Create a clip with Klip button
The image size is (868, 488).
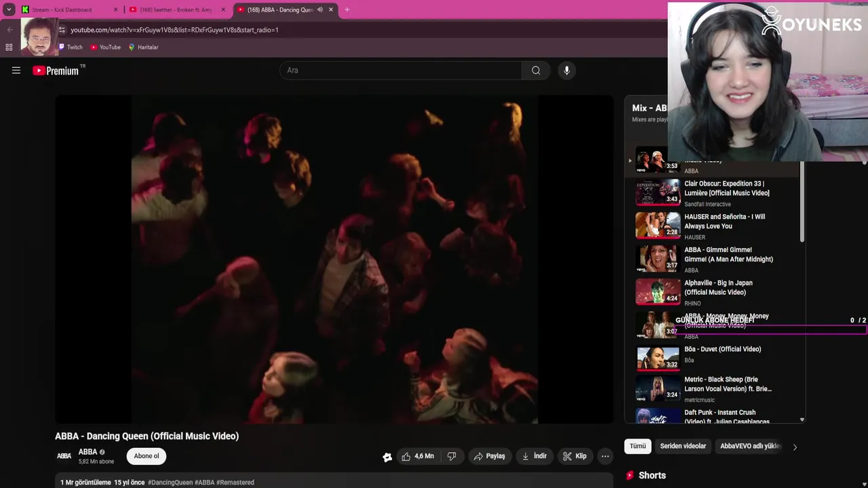tap(574, 456)
